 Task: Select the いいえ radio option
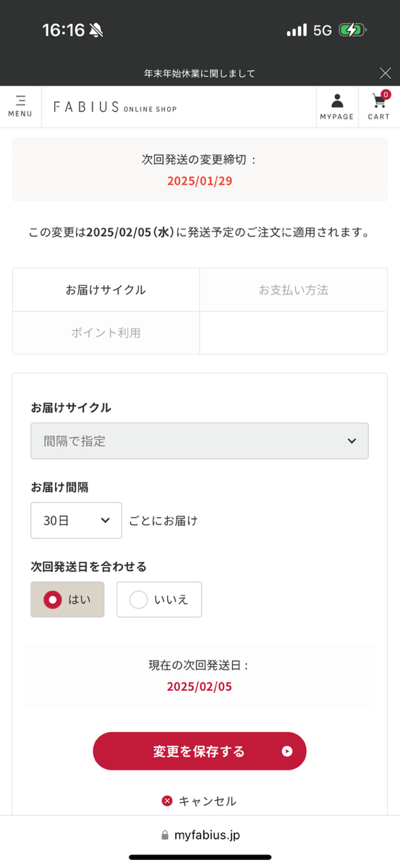click(x=159, y=600)
